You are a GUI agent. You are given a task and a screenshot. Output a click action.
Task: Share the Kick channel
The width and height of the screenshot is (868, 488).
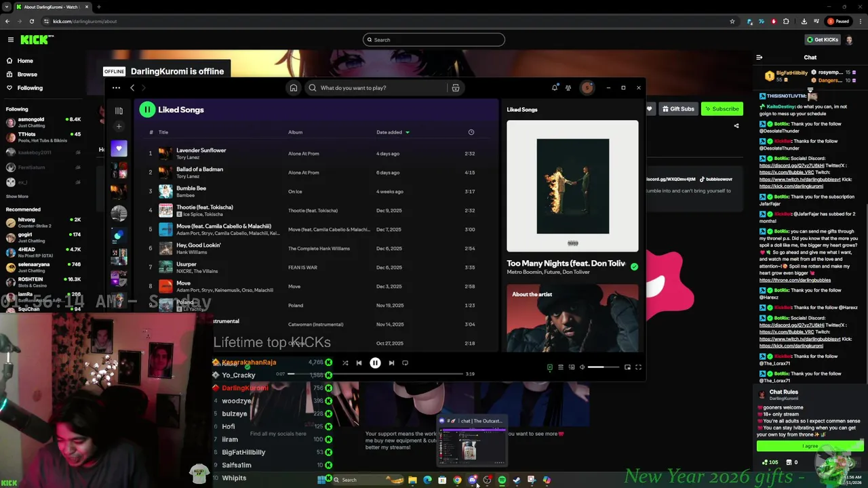click(736, 125)
